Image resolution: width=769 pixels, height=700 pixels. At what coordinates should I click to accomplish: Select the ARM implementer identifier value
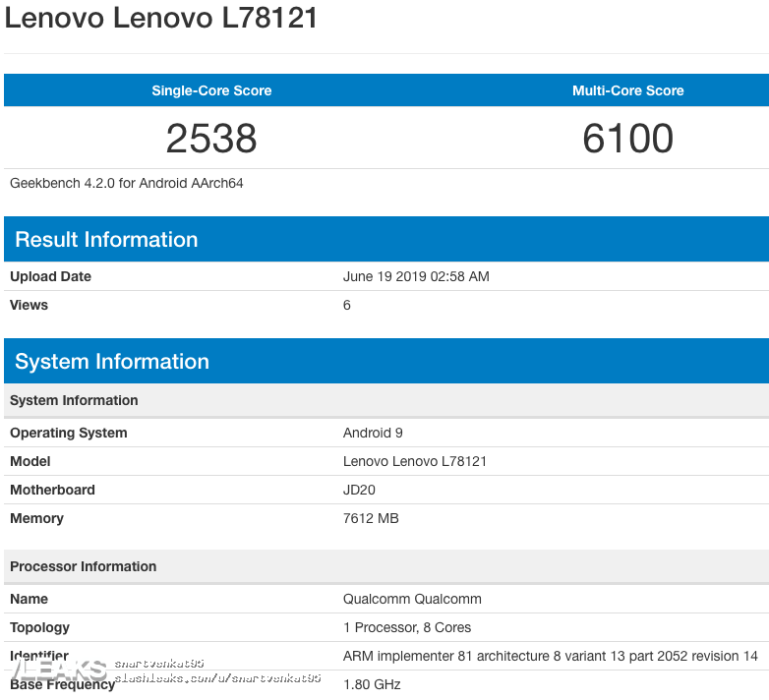pos(551,656)
